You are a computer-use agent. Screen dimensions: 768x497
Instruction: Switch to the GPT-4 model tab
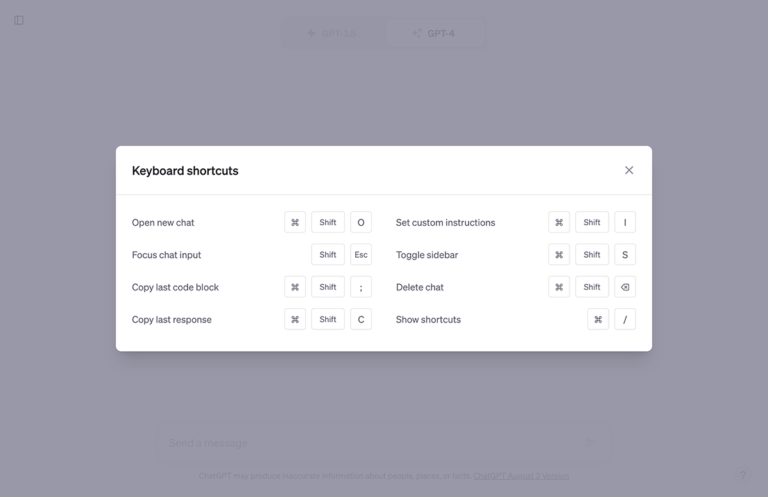coord(434,33)
